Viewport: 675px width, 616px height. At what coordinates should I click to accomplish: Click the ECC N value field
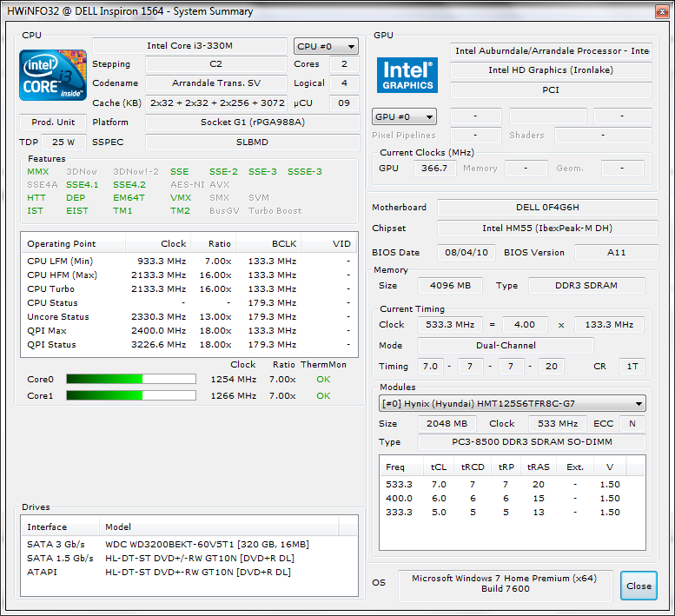click(x=632, y=424)
